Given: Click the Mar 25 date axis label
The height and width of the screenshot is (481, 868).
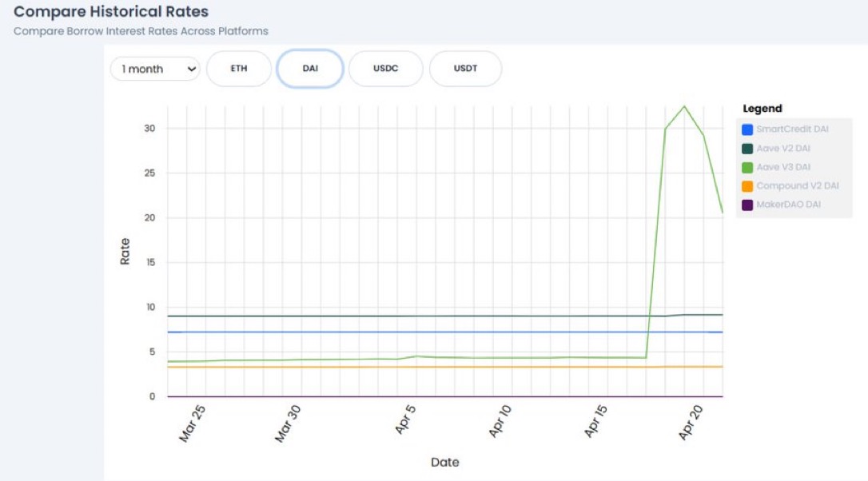Looking at the screenshot, I should [192, 423].
